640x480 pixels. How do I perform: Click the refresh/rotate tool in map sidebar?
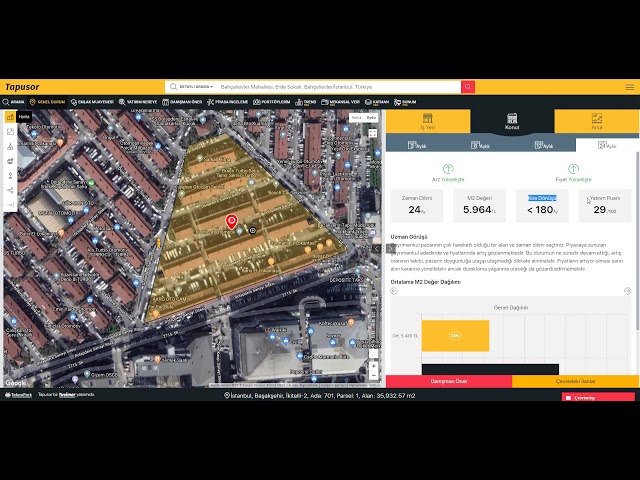point(10,161)
